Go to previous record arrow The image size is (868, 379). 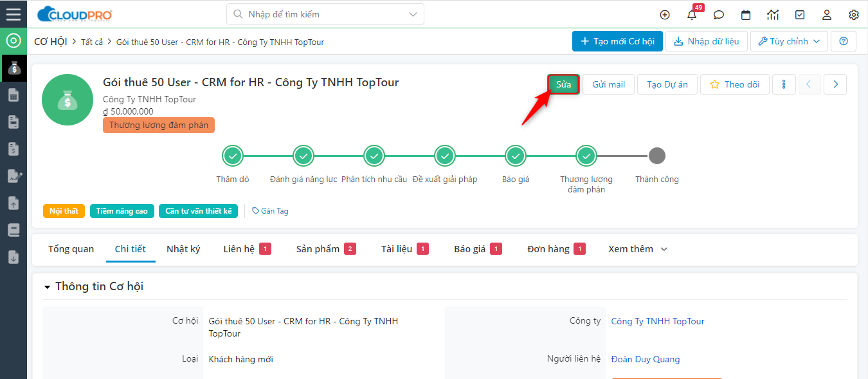[x=809, y=84]
